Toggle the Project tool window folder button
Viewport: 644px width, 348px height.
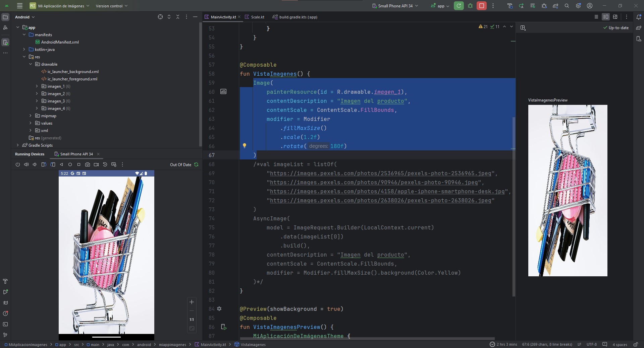pyautogui.click(x=5, y=17)
